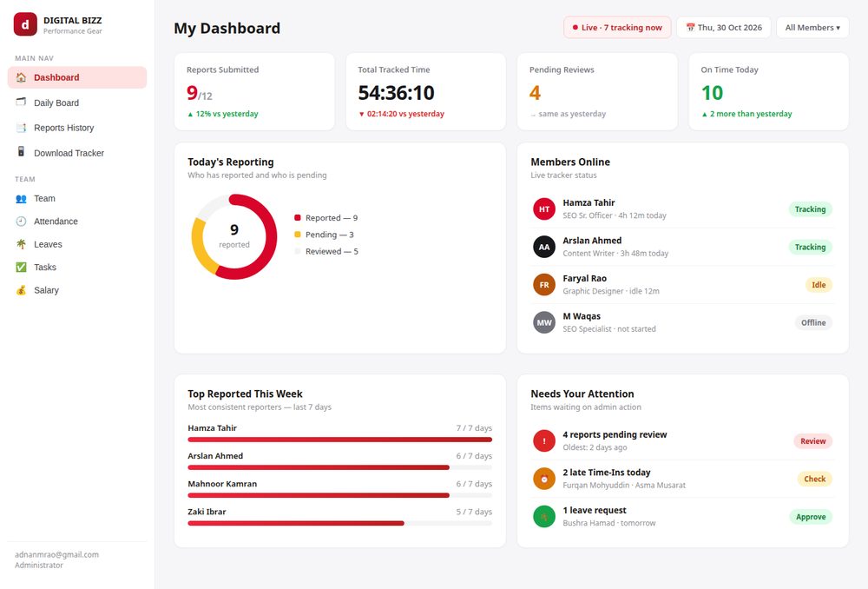Open the Dashboard nav item
The image size is (868, 589).
77,77
